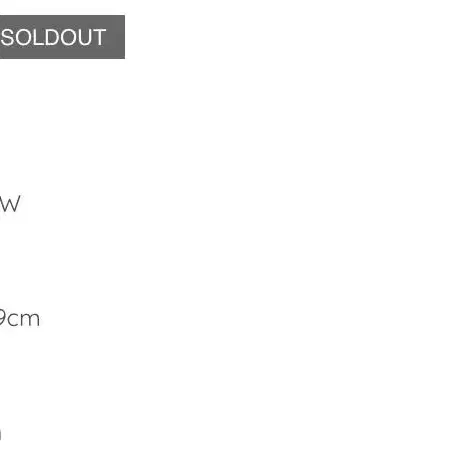Click the 'cm' unit after the 9
472x472 pixels.
(x=23, y=320)
